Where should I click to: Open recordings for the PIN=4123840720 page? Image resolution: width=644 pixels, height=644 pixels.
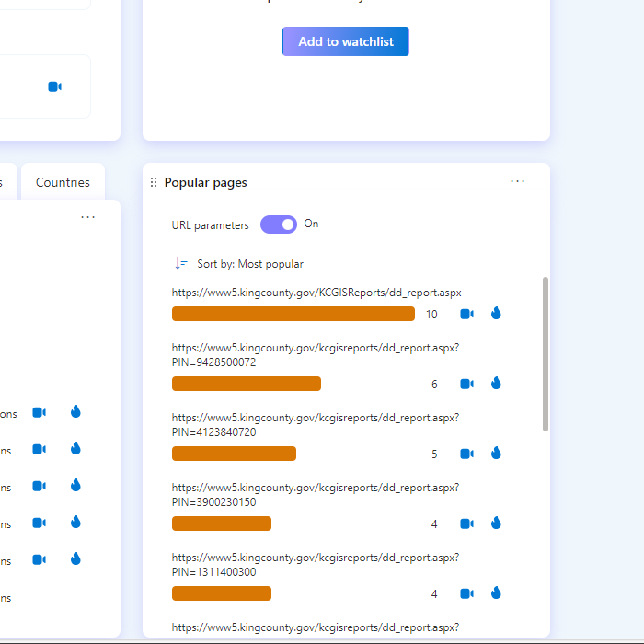click(x=466, y=454)
